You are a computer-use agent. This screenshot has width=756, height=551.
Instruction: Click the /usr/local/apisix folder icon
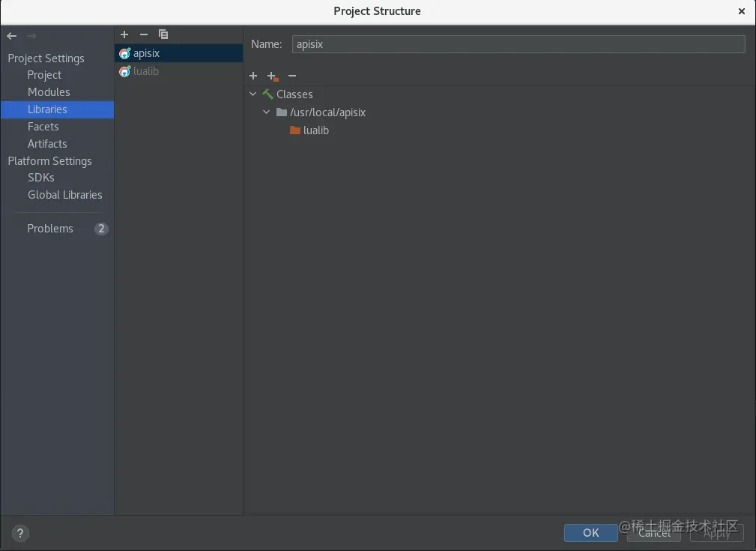pos(282,112)
